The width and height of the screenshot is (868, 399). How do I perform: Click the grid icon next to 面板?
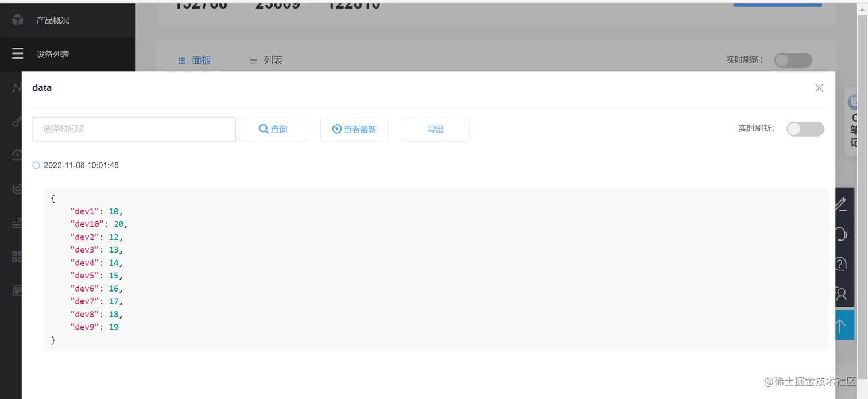181,61
